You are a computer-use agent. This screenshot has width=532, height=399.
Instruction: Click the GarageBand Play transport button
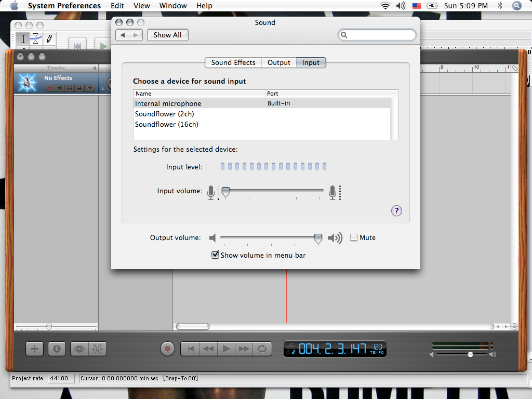227,349
